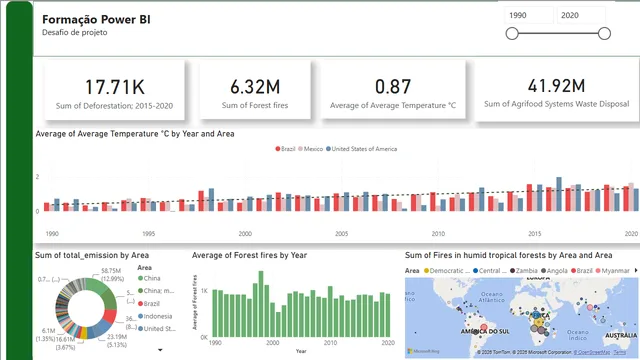Open the OpenStreetMap attribution link

click(591, 352)
